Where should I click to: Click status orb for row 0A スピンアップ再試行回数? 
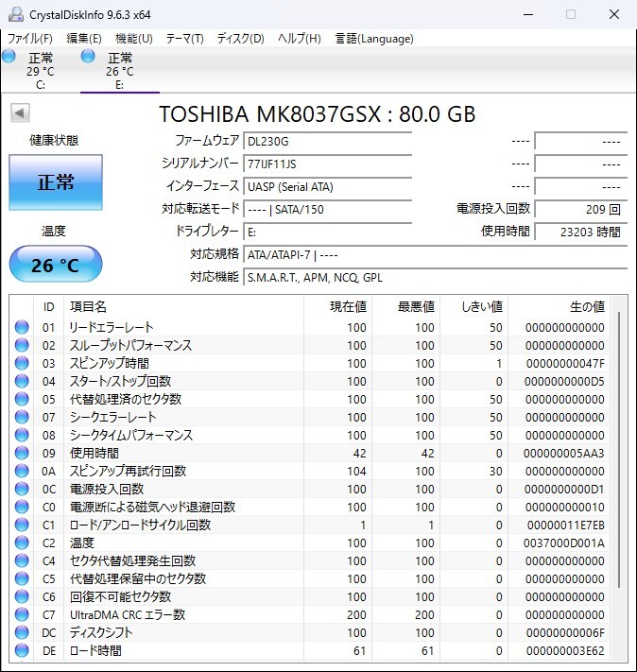[22, 471]
